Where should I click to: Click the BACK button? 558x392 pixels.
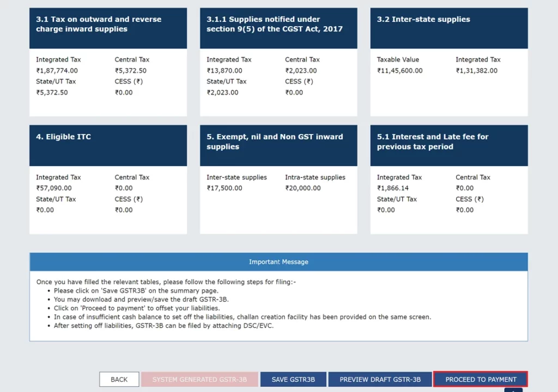(x=119, y=379)
